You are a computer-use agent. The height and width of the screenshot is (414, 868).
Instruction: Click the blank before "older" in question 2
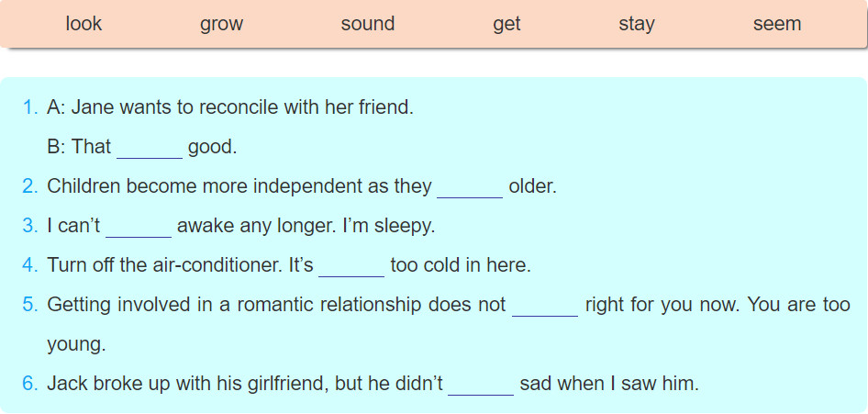[x=470, y=187]
